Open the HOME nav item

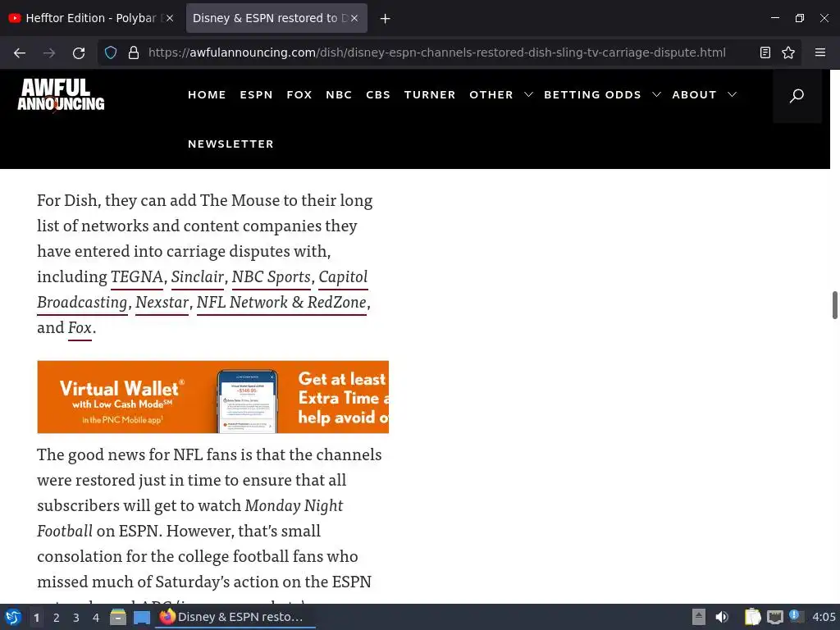pyautogui.click(x=207, y=95)
